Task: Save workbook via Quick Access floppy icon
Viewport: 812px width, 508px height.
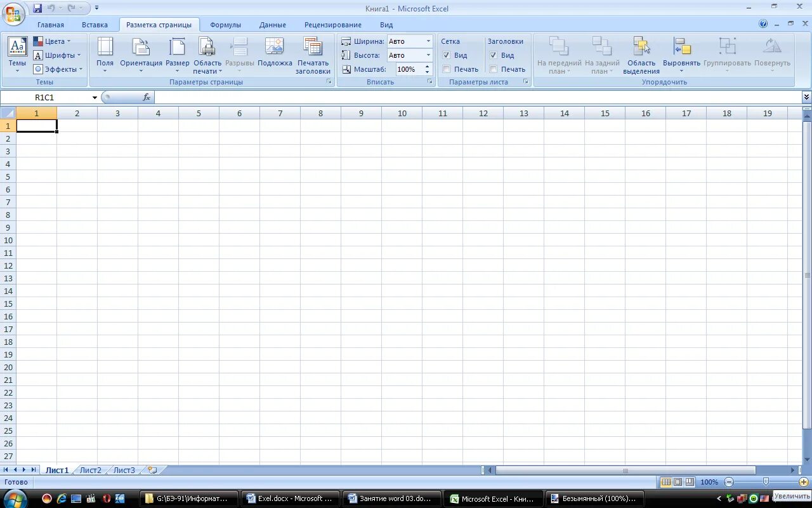Action: [x=37, y=8]
